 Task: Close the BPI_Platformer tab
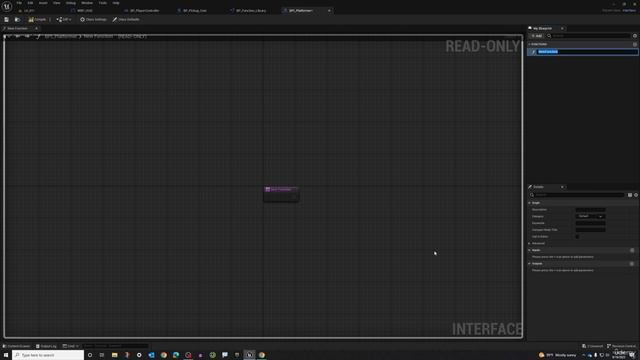click(x=329, y=11)
